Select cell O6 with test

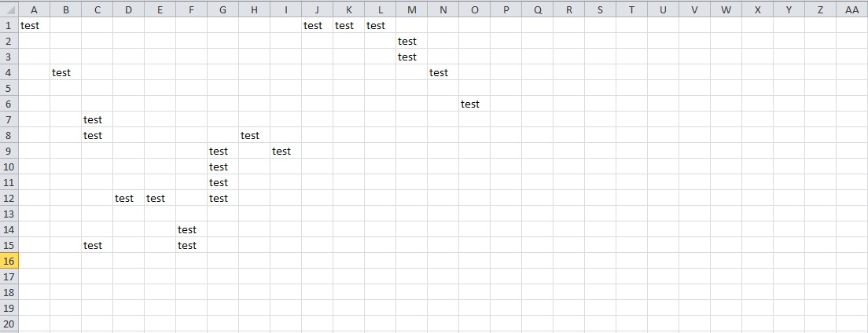coord(474,104)
